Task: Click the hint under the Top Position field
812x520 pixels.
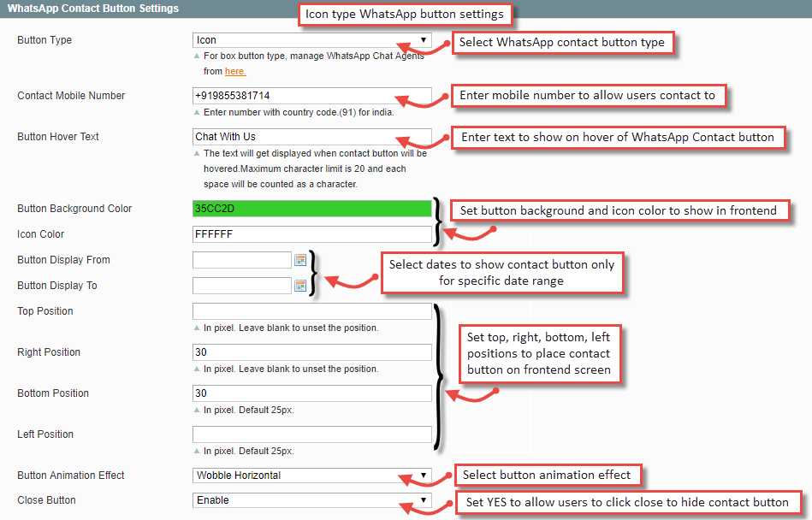Action: 291,328
